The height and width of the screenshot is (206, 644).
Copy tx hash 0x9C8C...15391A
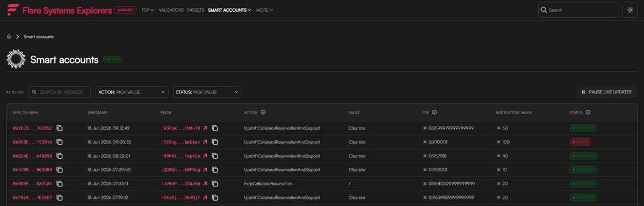[60, 142]
